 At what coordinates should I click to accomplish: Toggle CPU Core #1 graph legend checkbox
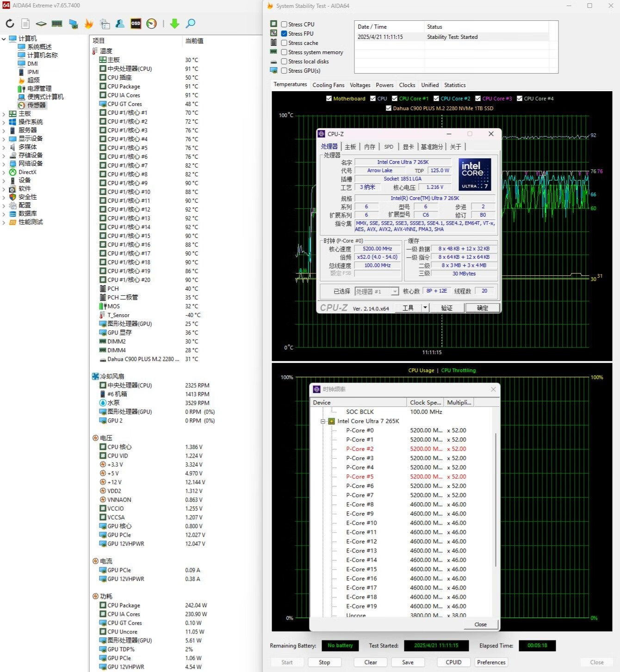395,99
